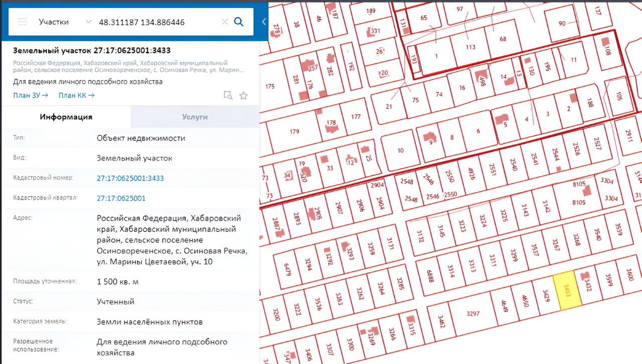The image size is (642, 364).
Task: Select parcel 2551 on the map
Action: click(492, 169)
